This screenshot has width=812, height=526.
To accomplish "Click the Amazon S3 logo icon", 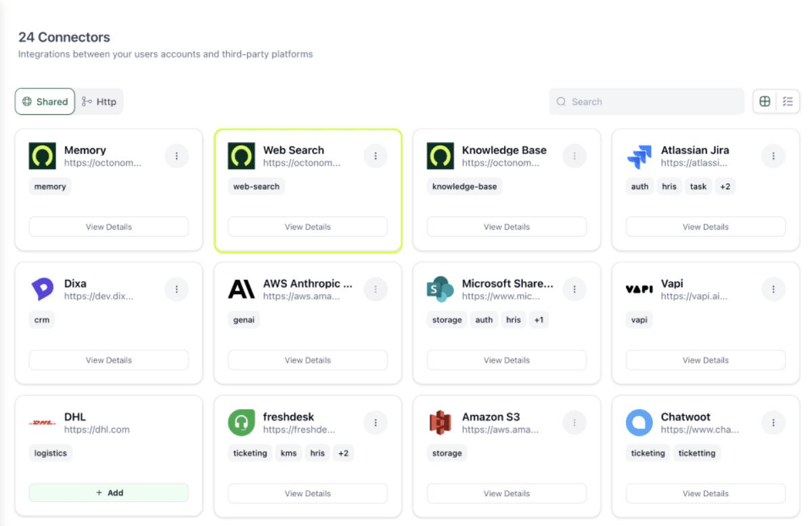I will 440,423.
